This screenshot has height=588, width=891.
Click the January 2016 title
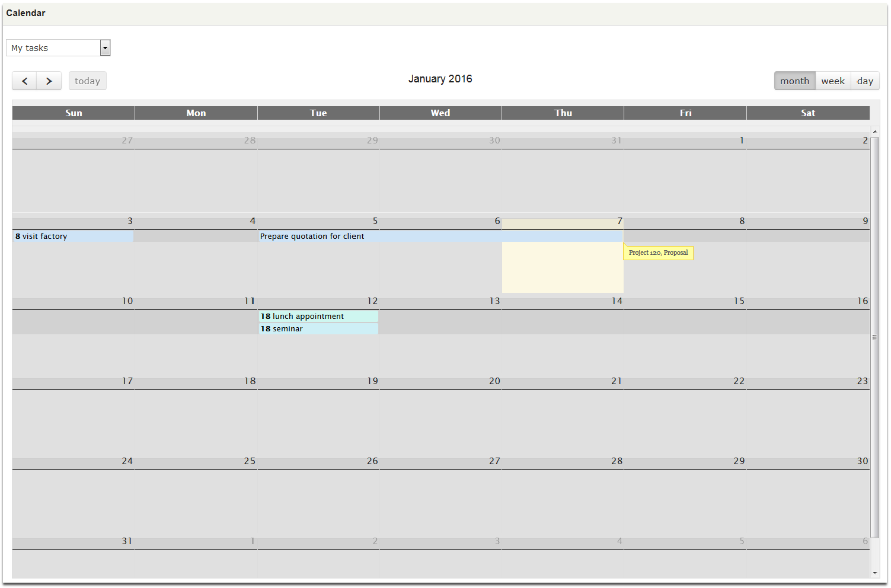coord(440,78)
